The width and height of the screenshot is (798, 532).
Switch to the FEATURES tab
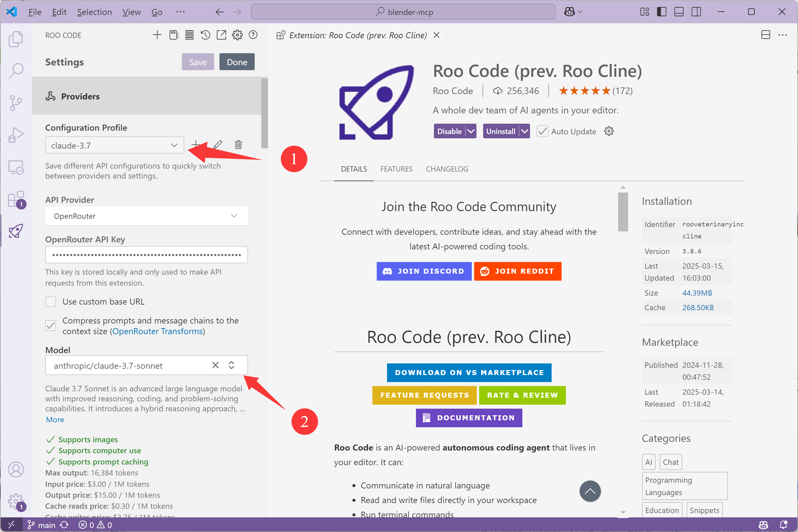pyautogui.click(x=397, y=169)
